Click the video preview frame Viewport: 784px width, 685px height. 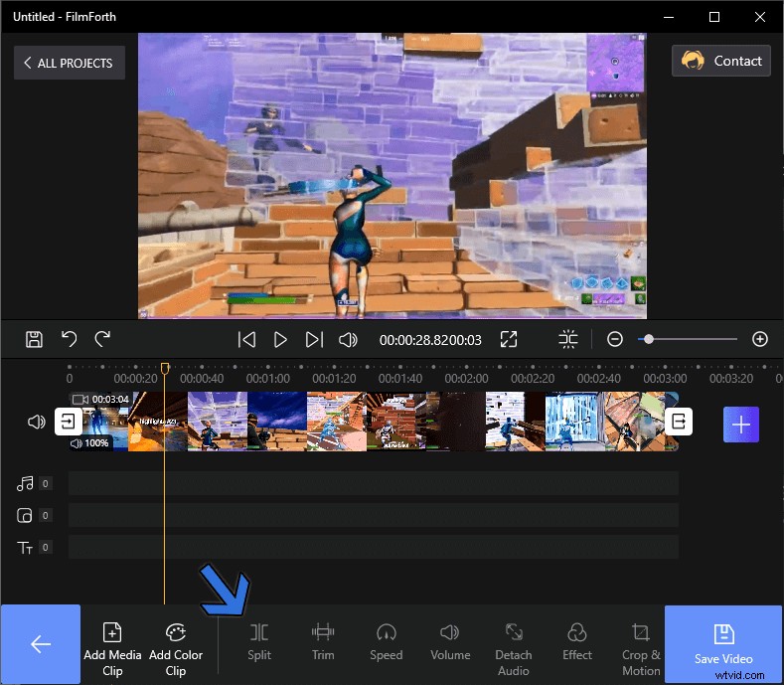[392, 176]
